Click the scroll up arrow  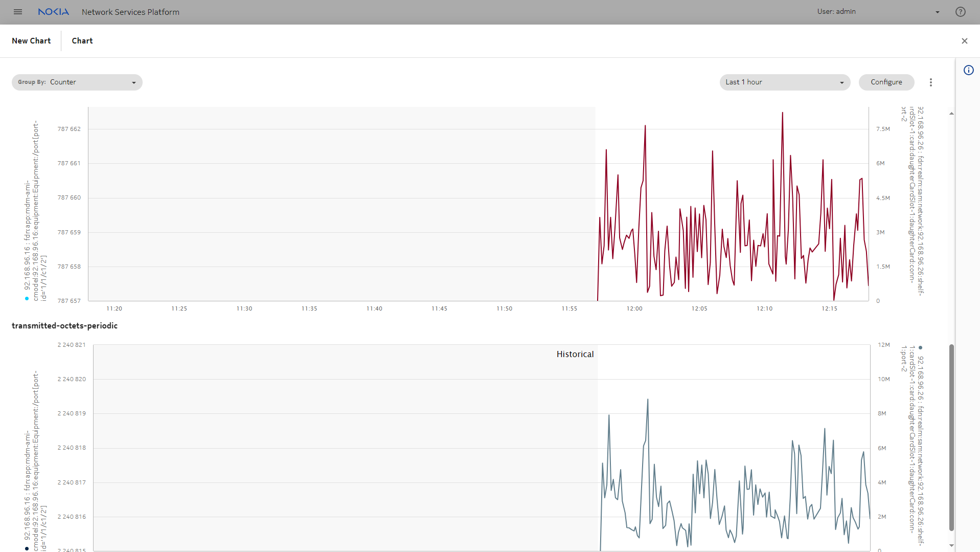pyautogui.click(x=951, y=114)
